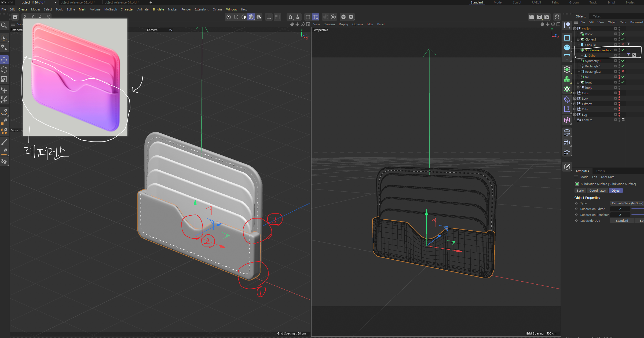Open Cameras menu in right viewport
Screen dimensions: 644x338
point(329,24)
